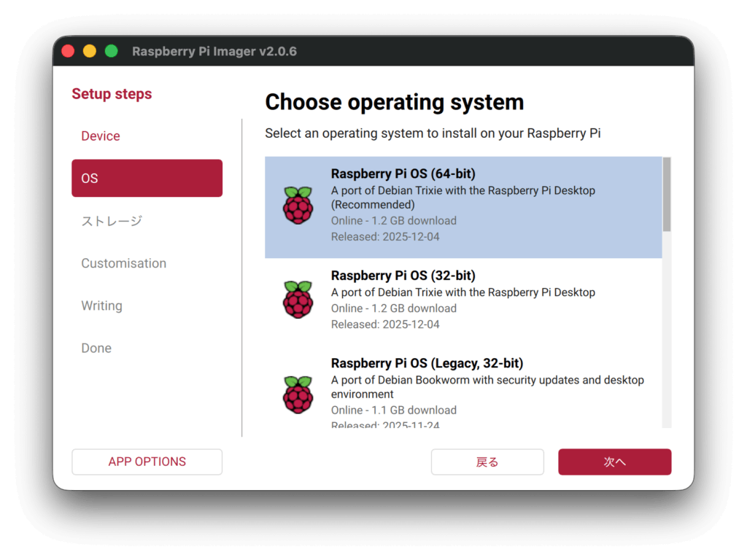
Task: Click the Raspberry Pi OS (64-bit) raspberry icon
Action: 298,206
